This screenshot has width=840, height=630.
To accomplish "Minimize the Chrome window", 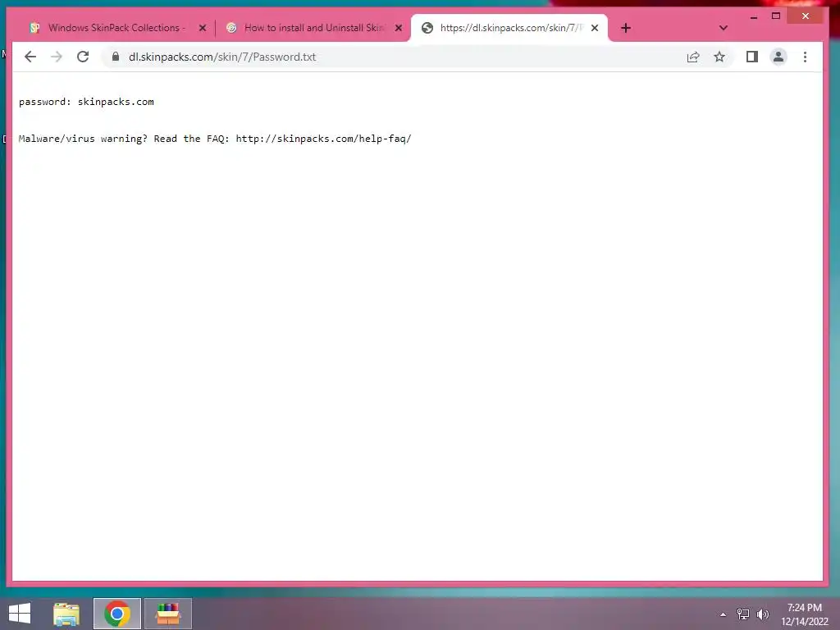I will (754, 16).
